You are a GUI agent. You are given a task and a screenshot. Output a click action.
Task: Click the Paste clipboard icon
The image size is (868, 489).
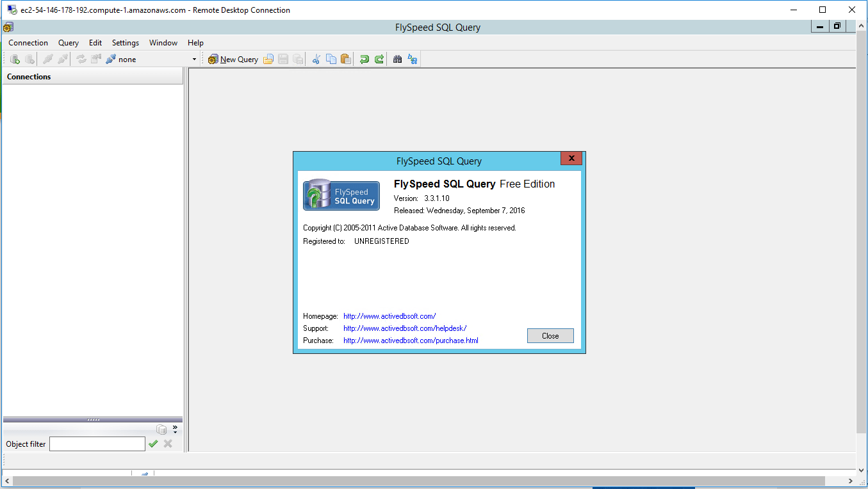click(346, 60)
